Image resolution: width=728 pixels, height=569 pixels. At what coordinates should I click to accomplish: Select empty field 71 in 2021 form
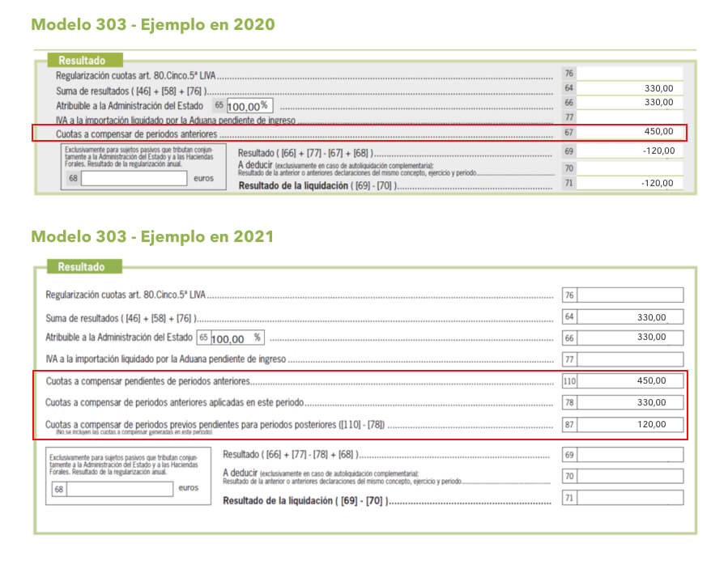tap(630, 498)
